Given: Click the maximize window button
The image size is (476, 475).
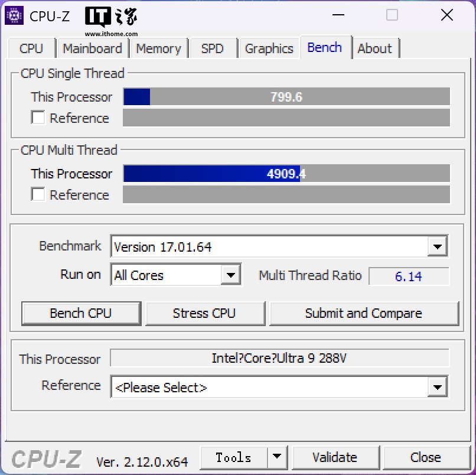Looking at the screenshot, I should pyautogui.click(x=392, y=15).
